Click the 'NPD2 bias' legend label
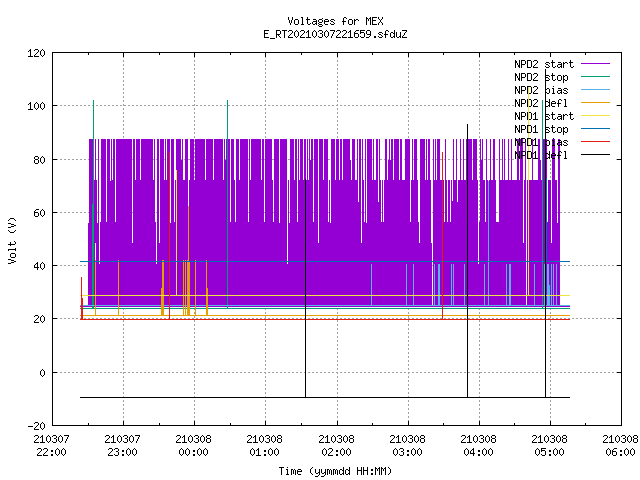640x480 pixels. coord(541,90)
